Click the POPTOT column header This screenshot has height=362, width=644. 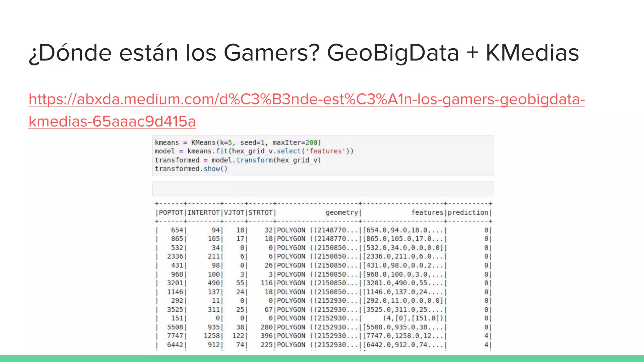pos(171,212)
